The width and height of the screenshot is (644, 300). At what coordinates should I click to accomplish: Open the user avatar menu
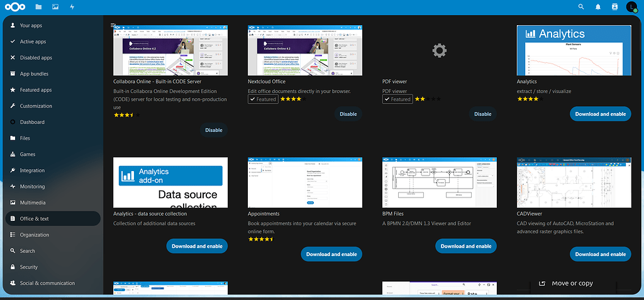point(631,6)
